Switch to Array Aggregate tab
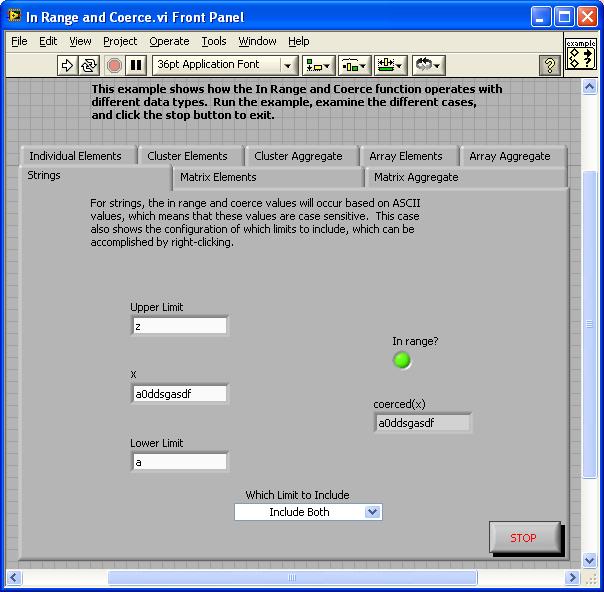This screenshot has height=592, width=604. tap(513, 156)
